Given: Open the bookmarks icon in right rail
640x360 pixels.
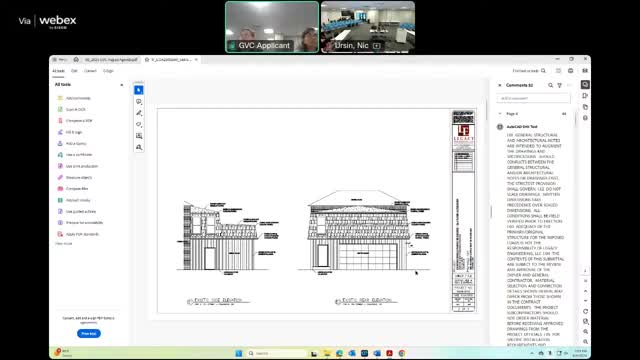Looking at the screenshot, I should pos(585,96).
